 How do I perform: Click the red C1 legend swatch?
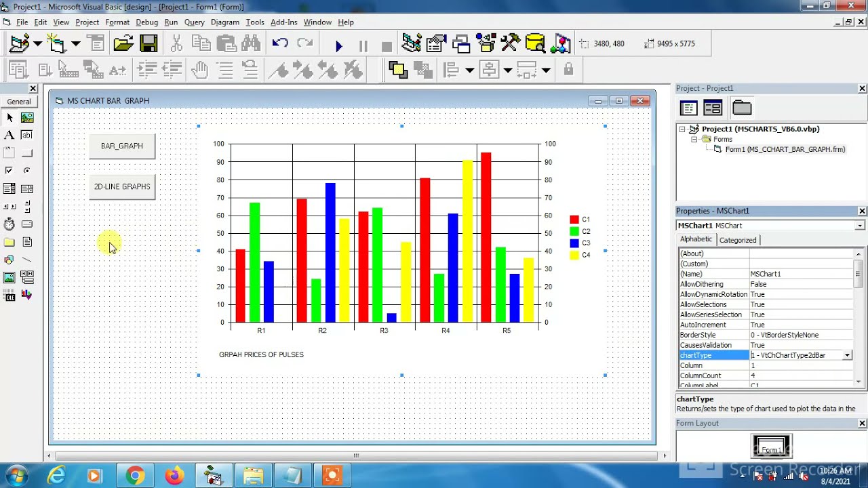574,220
